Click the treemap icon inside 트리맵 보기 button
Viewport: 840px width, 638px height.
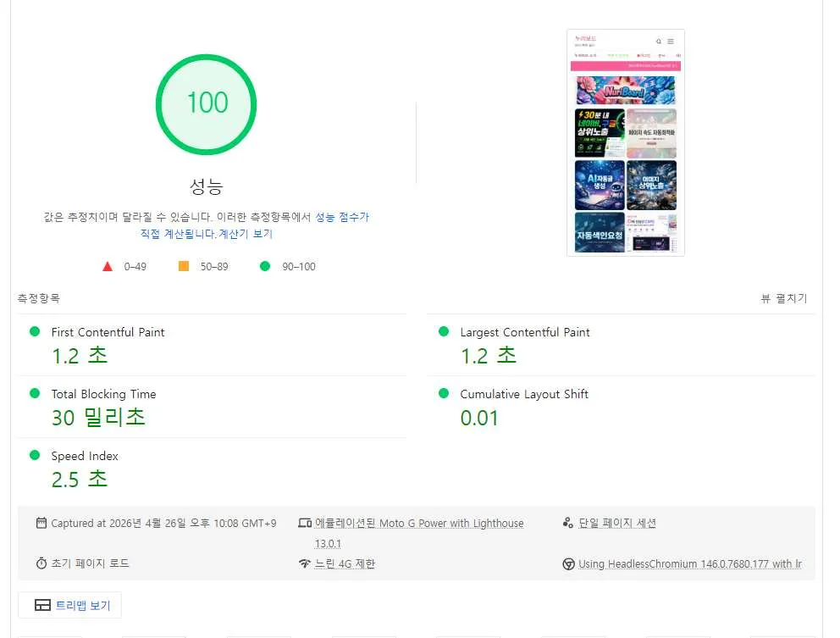point(43,604)
